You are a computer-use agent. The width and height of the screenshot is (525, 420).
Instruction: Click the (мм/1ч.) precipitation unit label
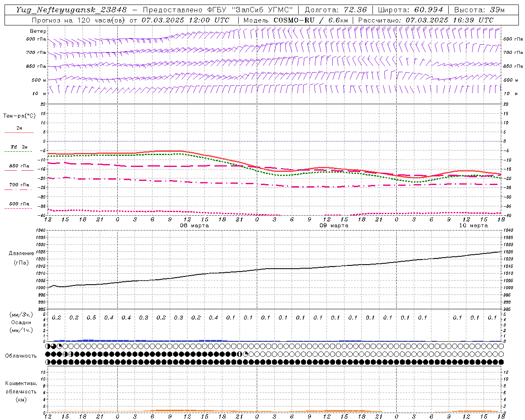point(21,330)
